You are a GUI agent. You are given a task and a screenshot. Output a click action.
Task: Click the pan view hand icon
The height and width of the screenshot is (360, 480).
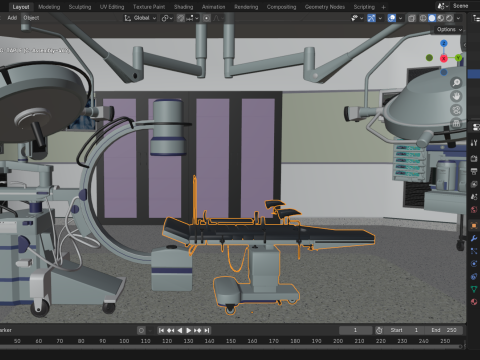tap(456, 96)
